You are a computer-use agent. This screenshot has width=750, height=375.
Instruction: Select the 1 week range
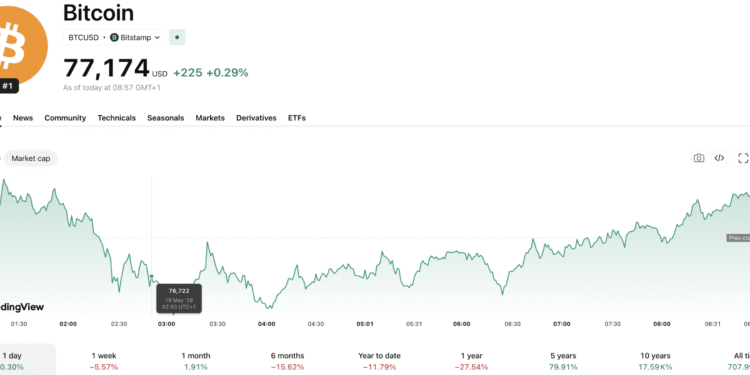(104, 361)
